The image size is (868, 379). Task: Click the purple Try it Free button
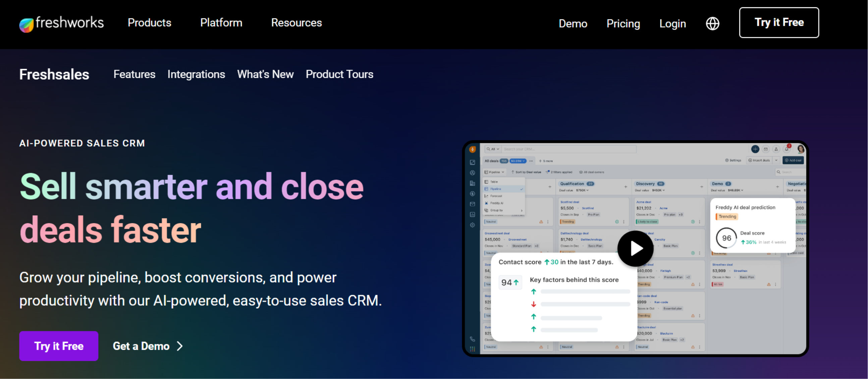(x=59, y=346)
